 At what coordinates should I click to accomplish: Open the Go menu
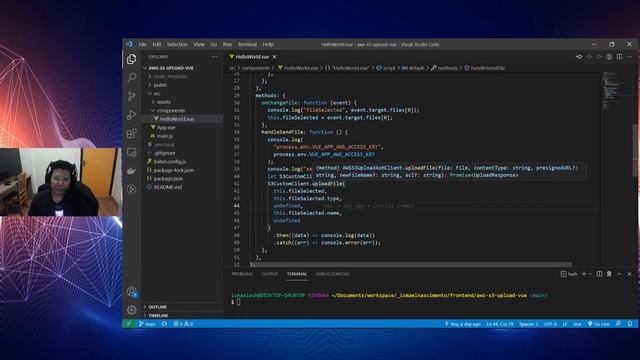click(213, 44)
